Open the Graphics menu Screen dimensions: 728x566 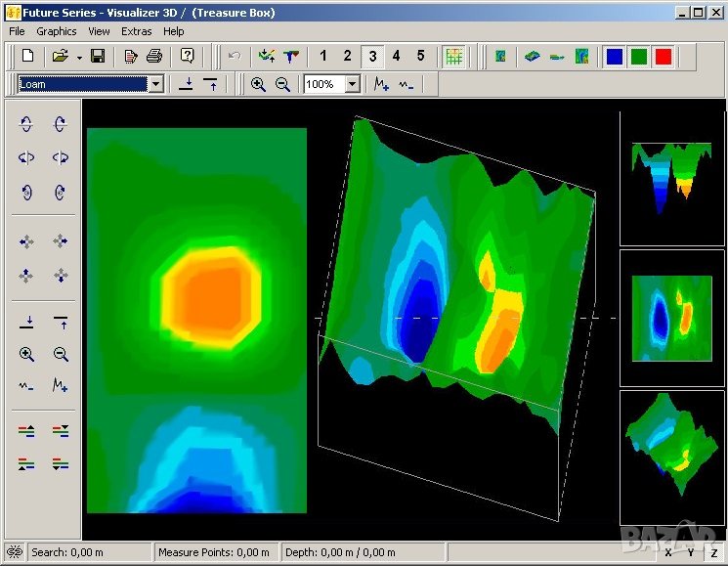pyautogui.click(x=57, y=31)
